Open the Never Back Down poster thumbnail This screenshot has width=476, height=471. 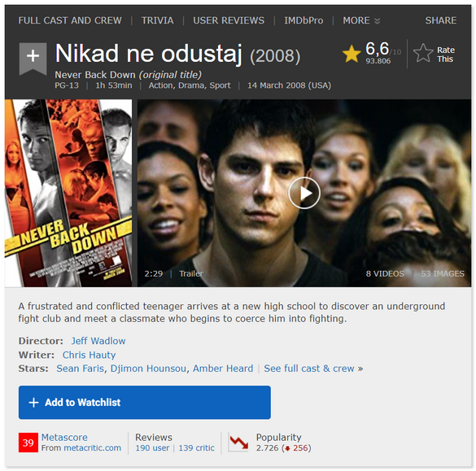(x=68, y=193)
